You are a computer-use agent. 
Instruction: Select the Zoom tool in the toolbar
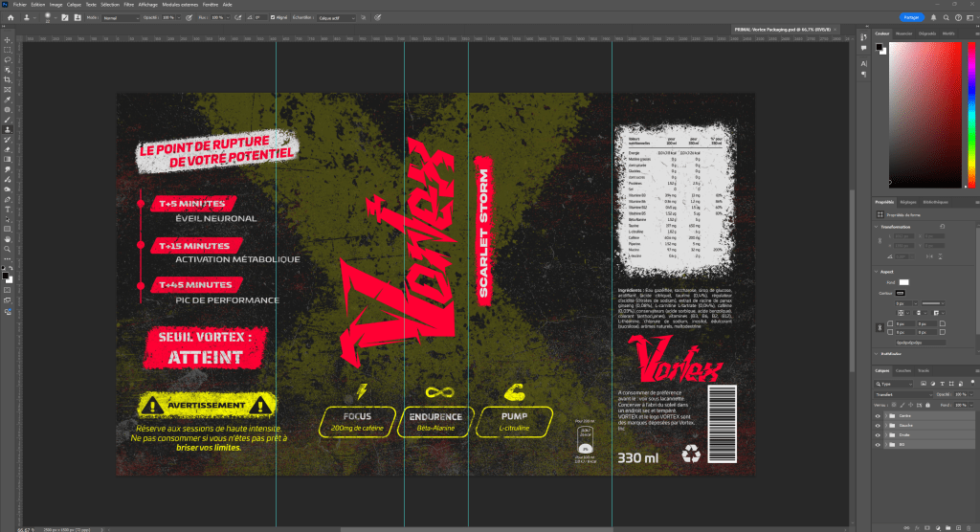pyautogui.click(x=8, y=248)
